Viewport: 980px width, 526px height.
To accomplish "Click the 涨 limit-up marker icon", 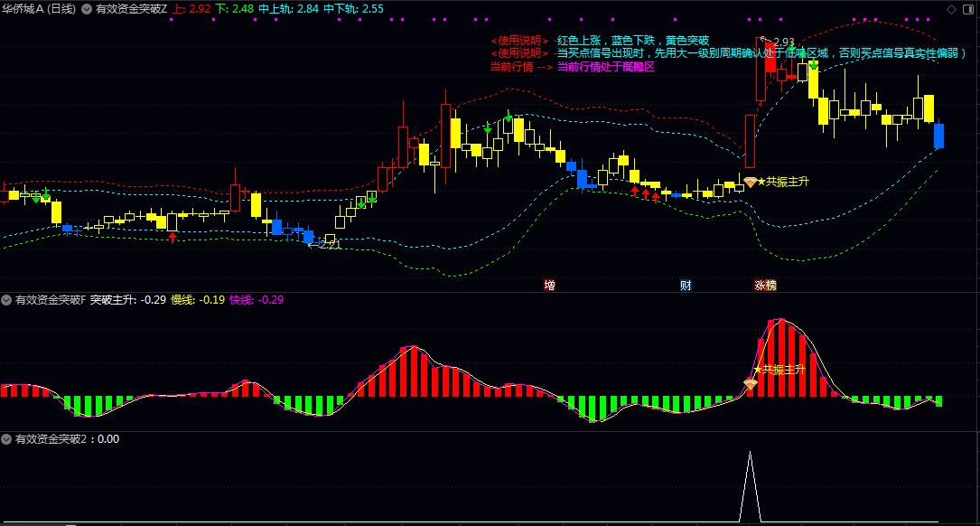I will (760, 286).
